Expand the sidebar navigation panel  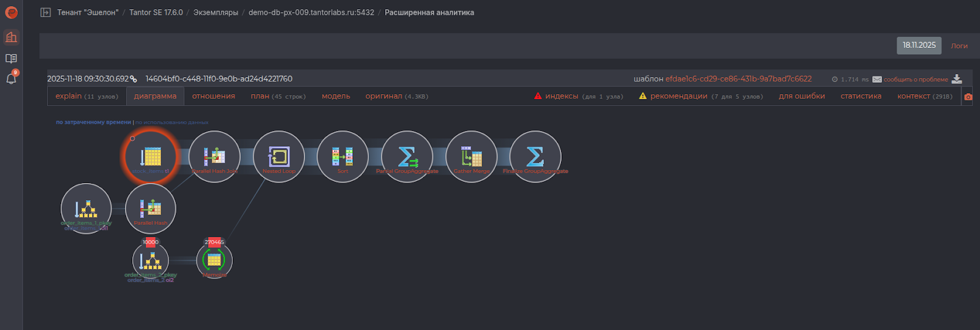coord(45,12)
